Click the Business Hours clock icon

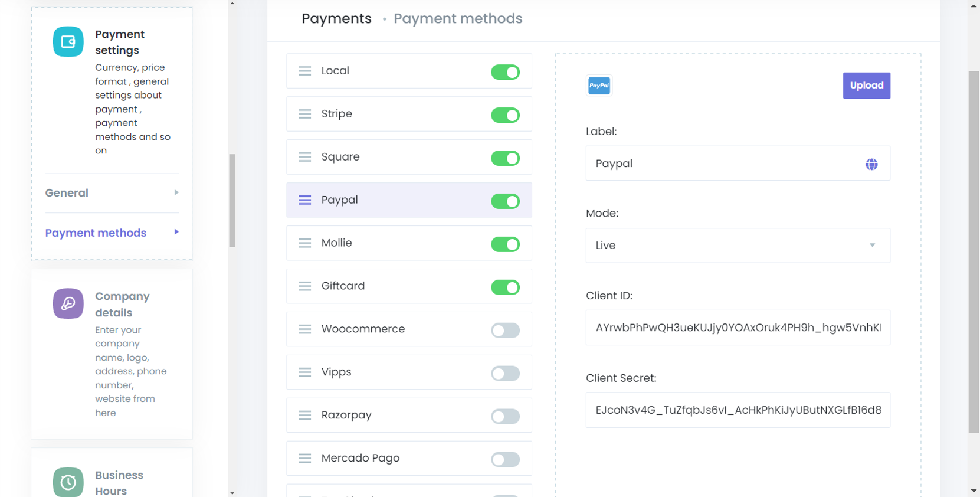(68, 482)
